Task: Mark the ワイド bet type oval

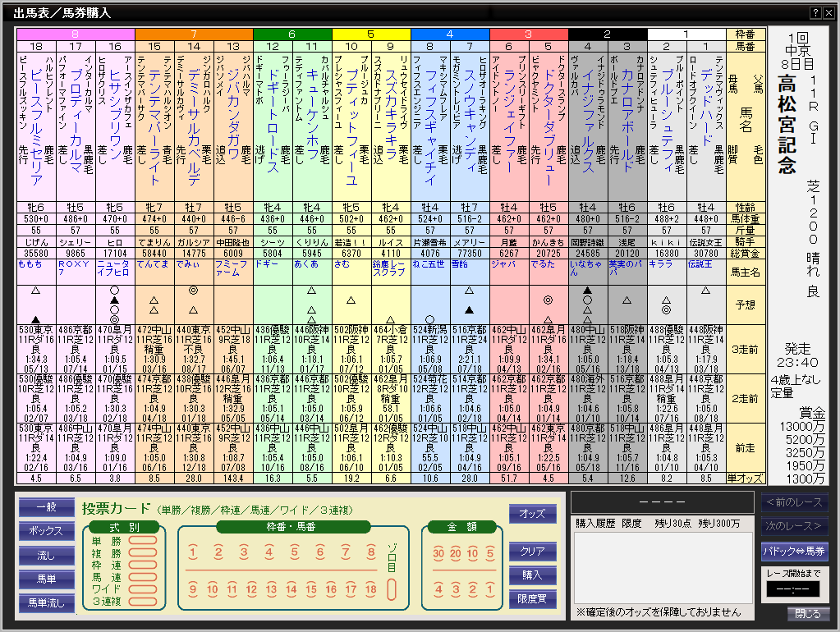Action: tap(143, 589)
